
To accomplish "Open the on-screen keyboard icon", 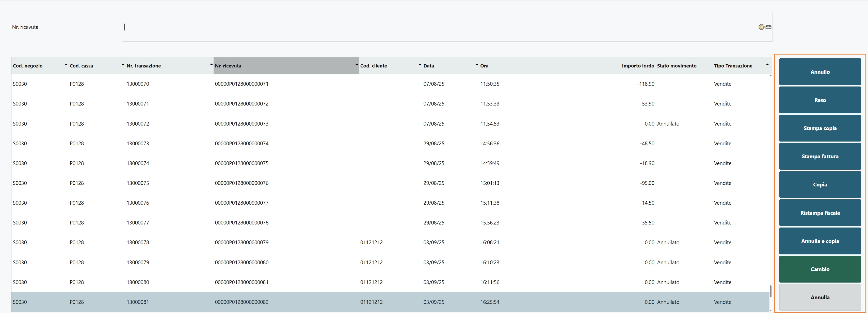I will coord(768,27).
